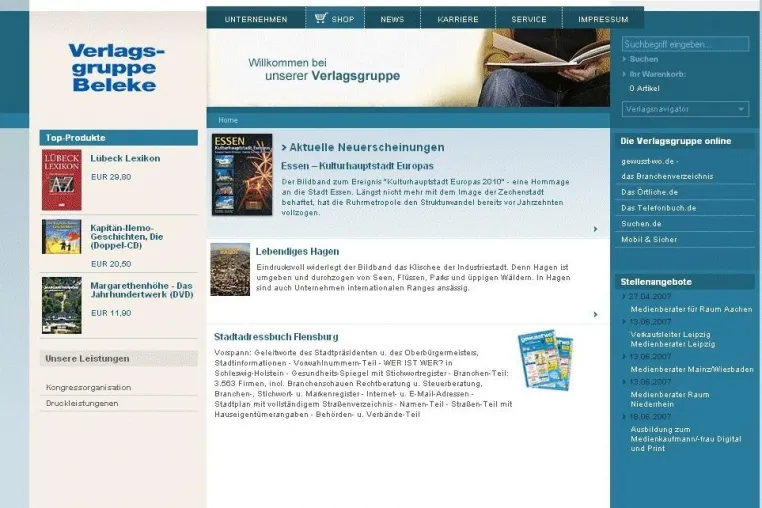762x508 pixels.
Task: Expand the Verlagsnavigator dropdown
Action: (x=685, y=109)
